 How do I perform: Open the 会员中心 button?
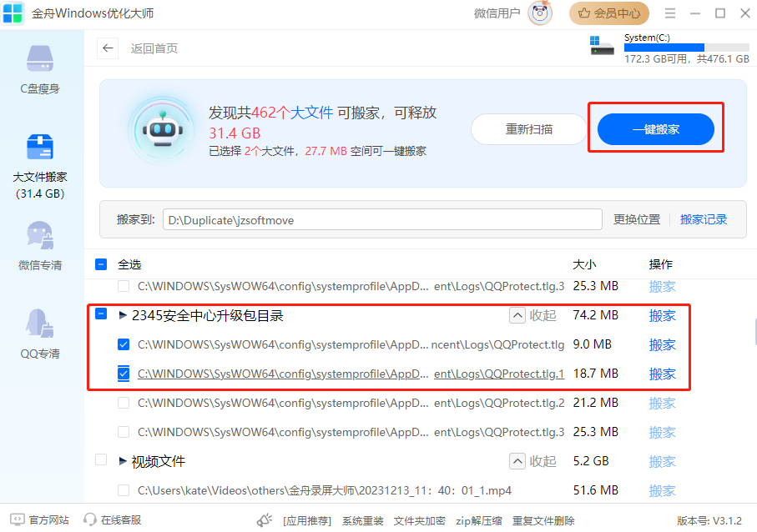[608, 13]
